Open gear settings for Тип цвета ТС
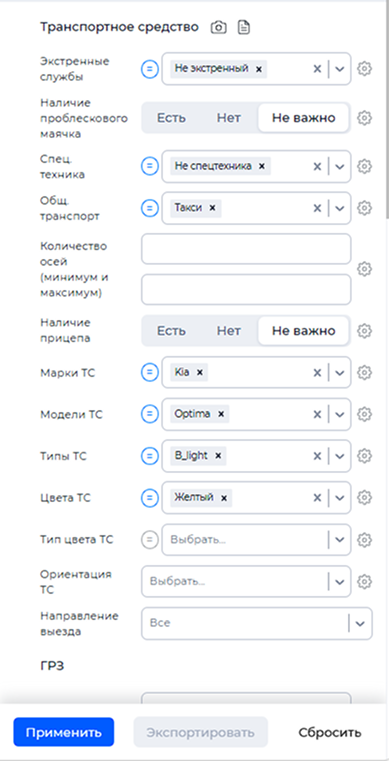 click(364, 539)
